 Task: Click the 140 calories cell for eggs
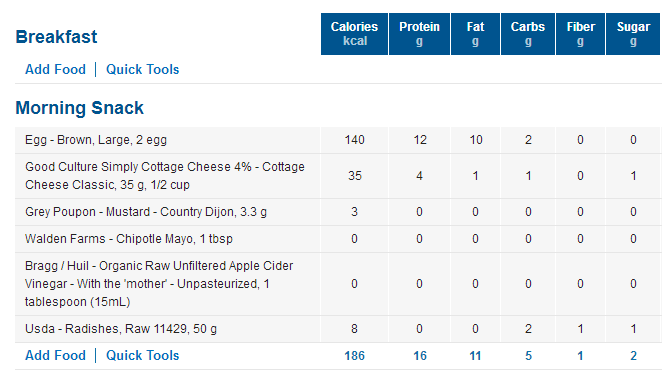coord(354,140)
